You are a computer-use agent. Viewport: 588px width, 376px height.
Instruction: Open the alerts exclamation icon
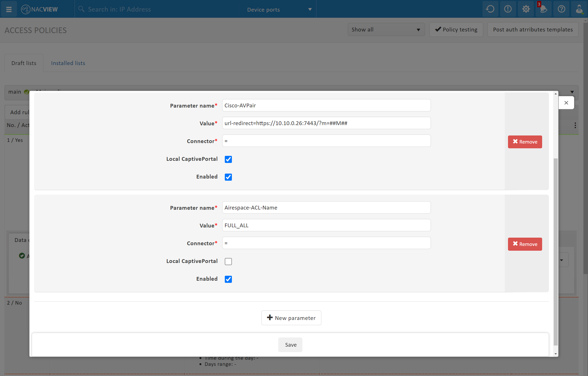click(x=508, y=9)
